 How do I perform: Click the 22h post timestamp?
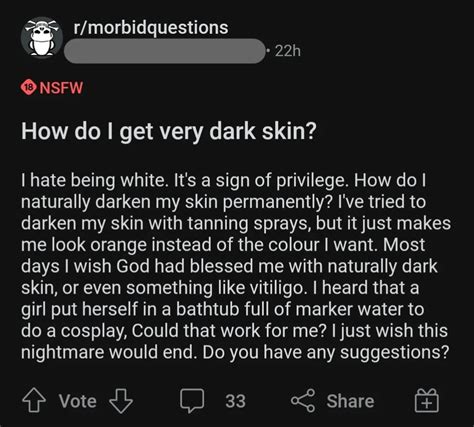pyautogui.click(x=288, y=51)
